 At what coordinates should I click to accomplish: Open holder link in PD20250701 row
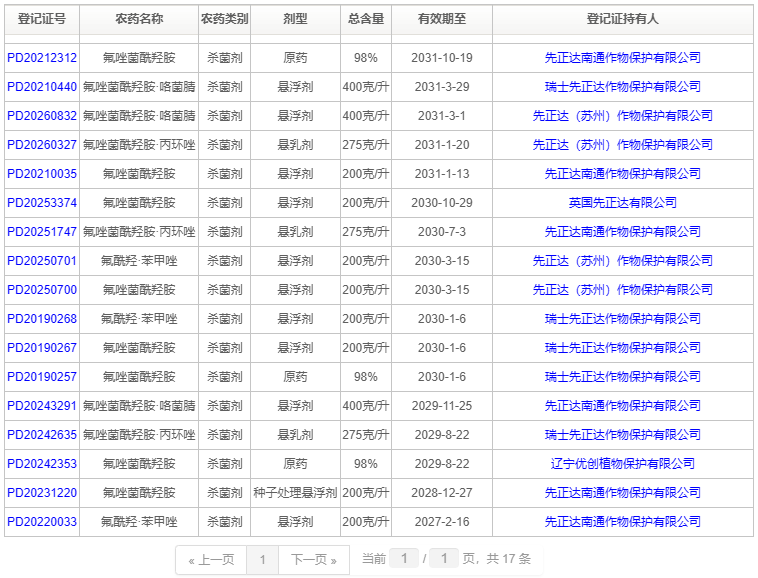point(623,261)
